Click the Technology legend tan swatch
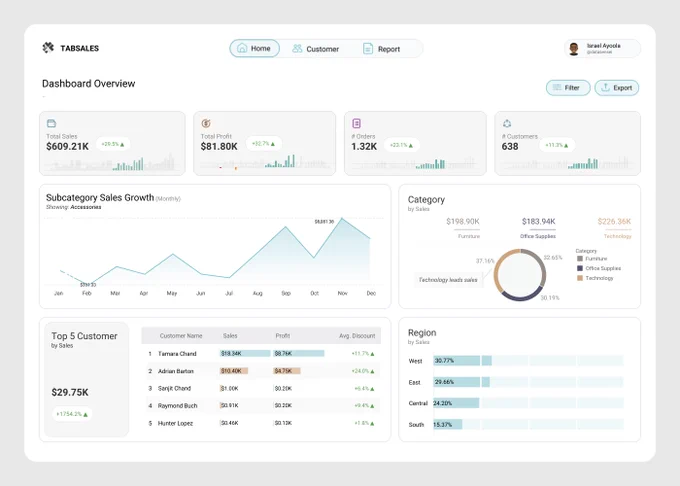680x486 pixels. pos(580,278)
